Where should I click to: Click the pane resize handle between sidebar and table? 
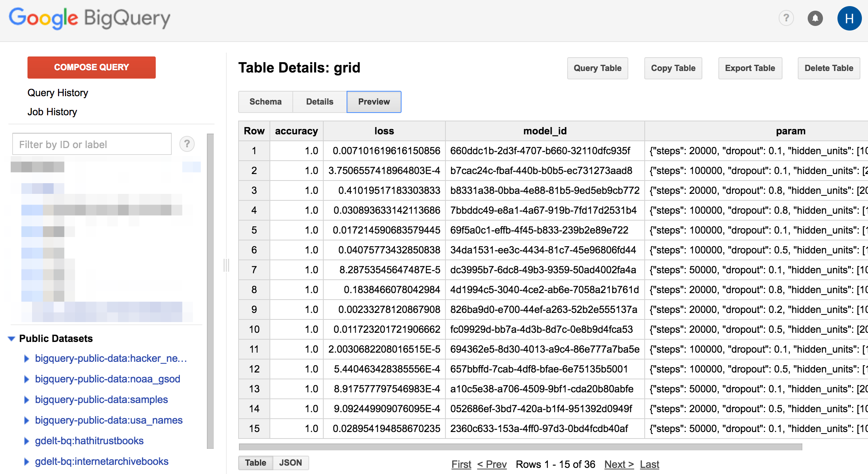[x=226, y=265]
